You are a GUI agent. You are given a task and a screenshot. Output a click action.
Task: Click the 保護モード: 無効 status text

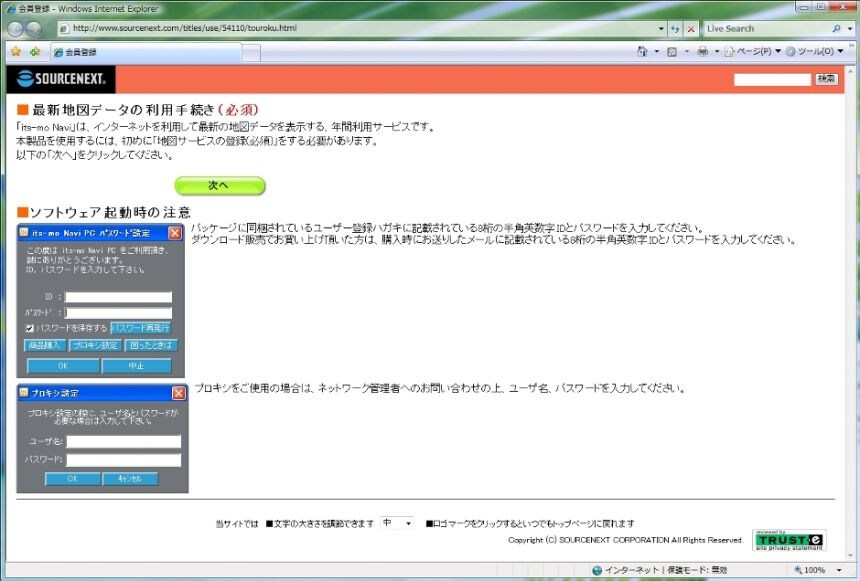pos(697,570)
